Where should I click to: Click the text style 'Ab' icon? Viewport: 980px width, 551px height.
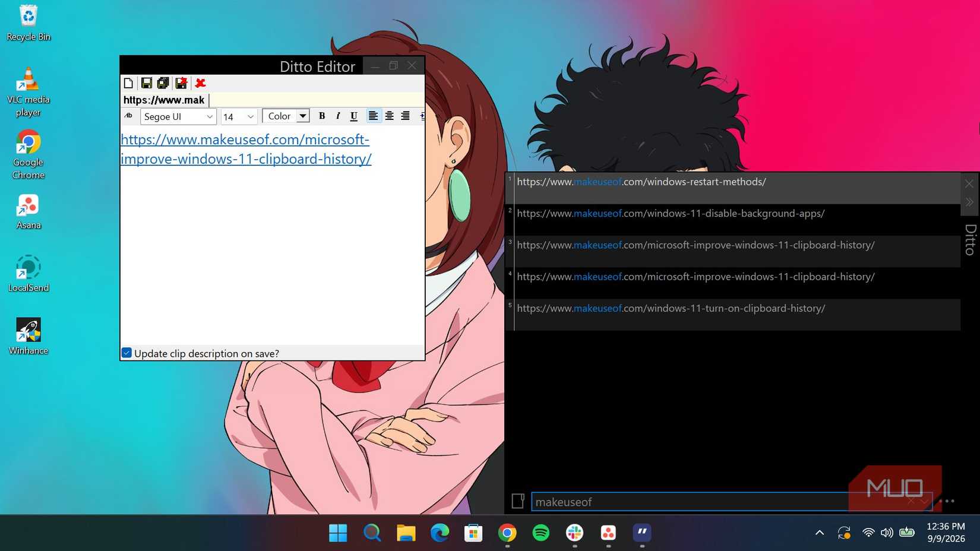(128, 116)
